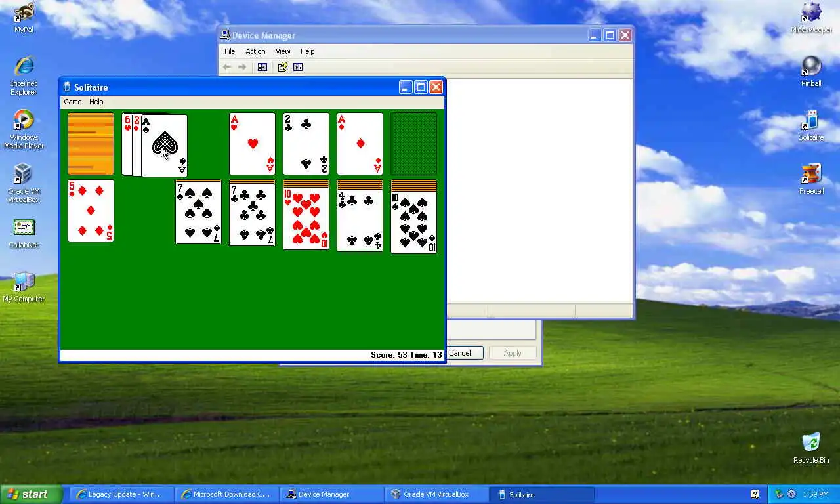The width and height of the screenshot is (840, 504).
Task: Open the Game menu in Solitaire
Action: (x=73, y=102)
